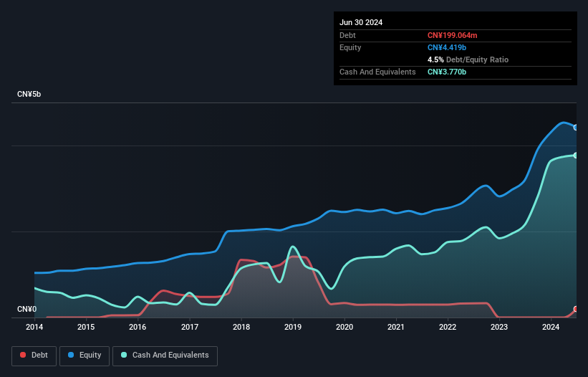This screenshot has width=588, height=377.
Task: Click the 2017 x-axis label
Action: [x=190, y=327]
